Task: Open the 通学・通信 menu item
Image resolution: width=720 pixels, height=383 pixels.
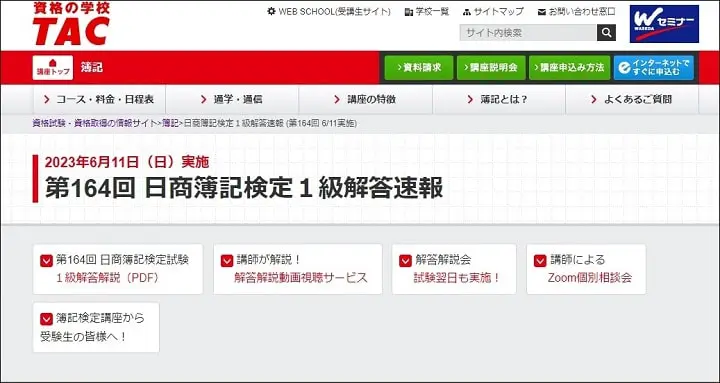Action: tap(232, 99)
